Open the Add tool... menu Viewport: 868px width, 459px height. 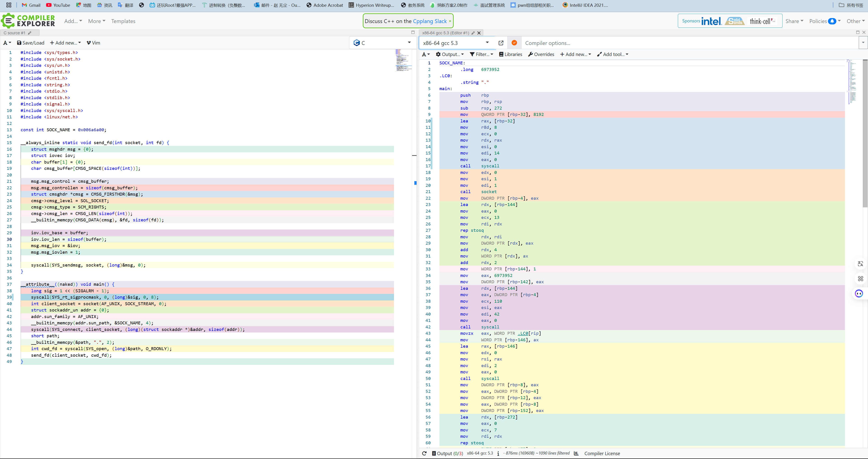[x=613, y=54]
